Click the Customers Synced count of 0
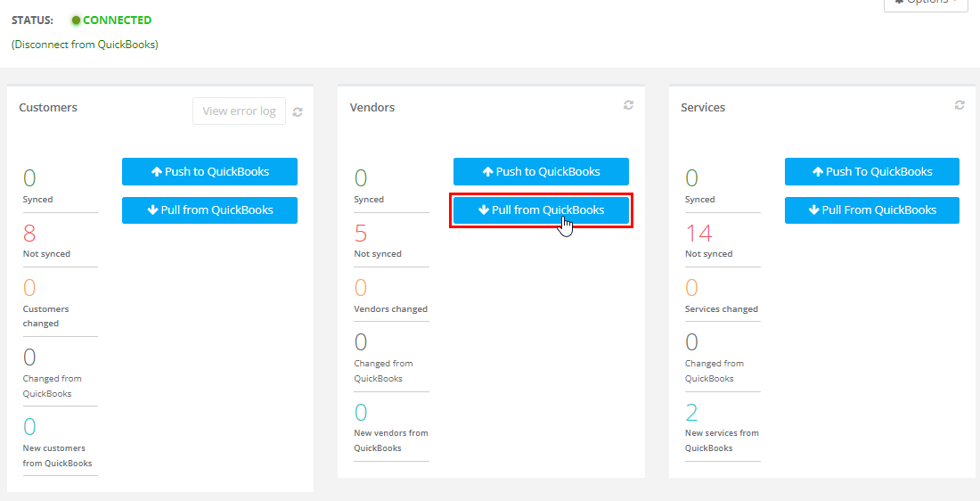 coord(29,178)
